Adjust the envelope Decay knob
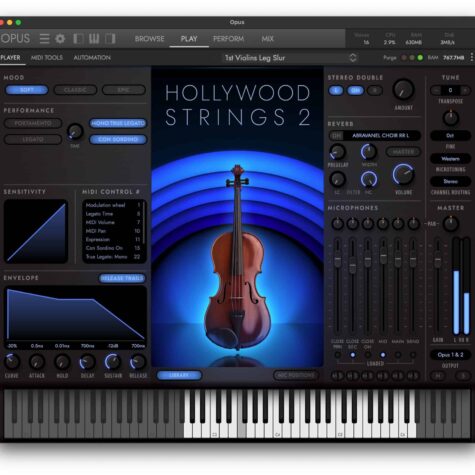Viewport: 475px width, 475px height. point(87,362)
